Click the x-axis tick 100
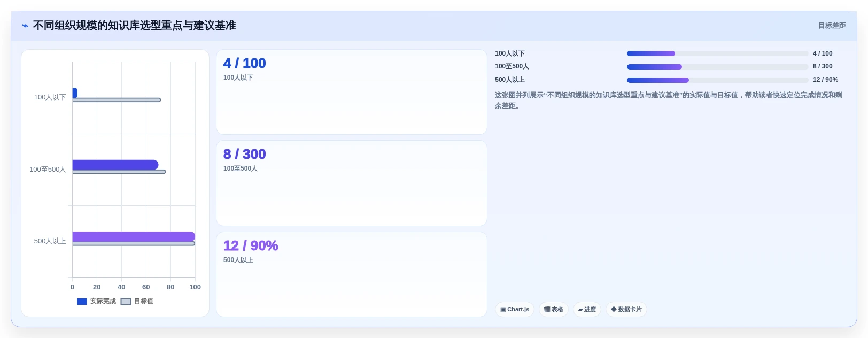This screenshot has height=338, width=868. pyautogui.click(x=195, y=287)
